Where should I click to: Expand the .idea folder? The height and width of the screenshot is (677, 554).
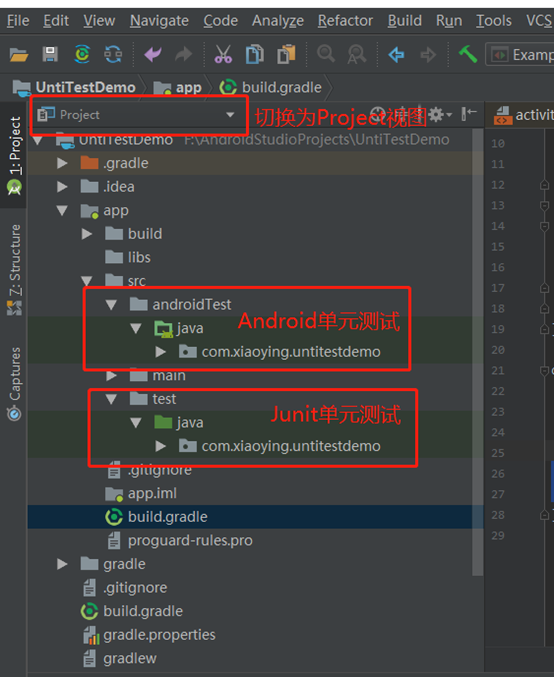coord(62,187)
